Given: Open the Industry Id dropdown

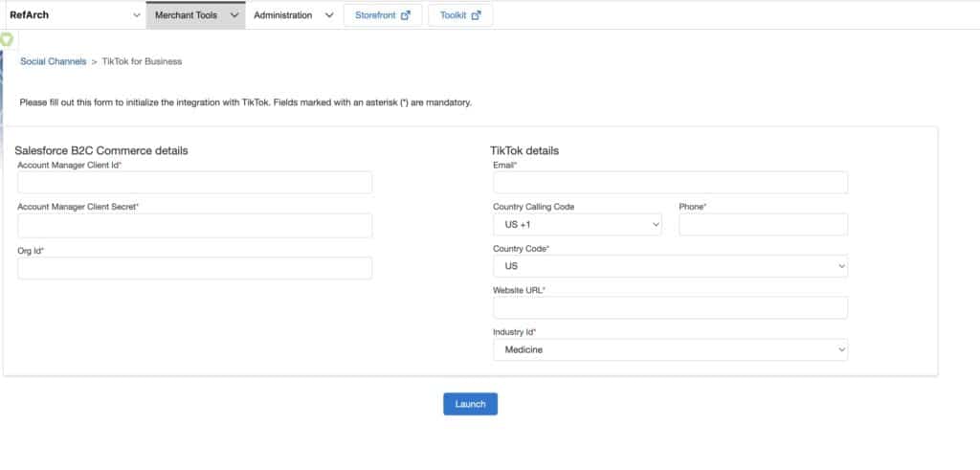Looking at the screenshot, I should (670, 350).
